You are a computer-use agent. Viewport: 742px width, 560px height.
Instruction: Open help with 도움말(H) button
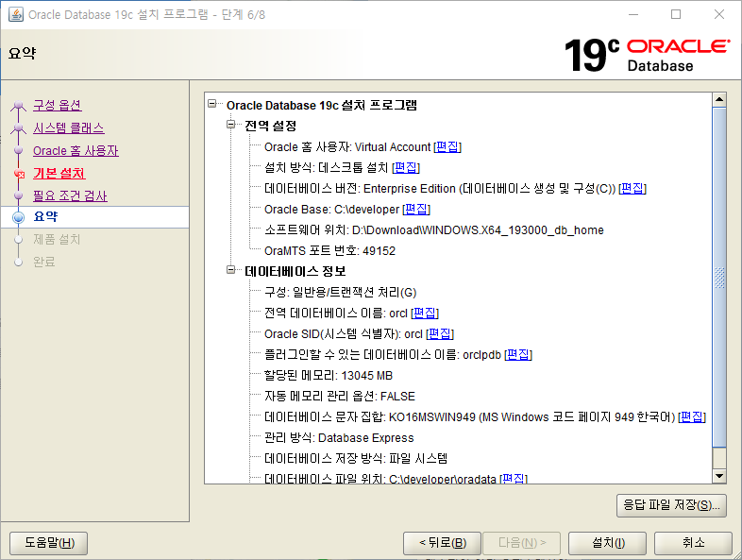tap(49, 542)
